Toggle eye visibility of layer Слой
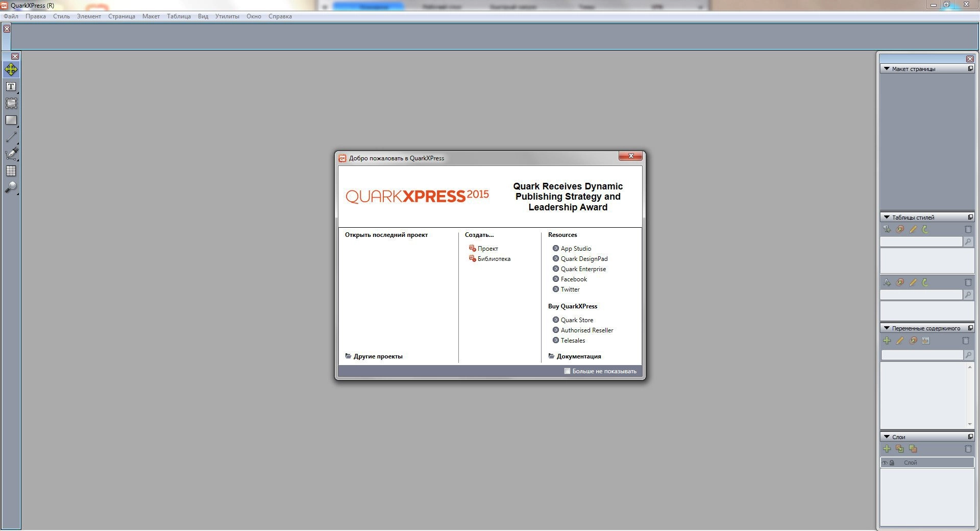Image resolution: width=980 pixels, height=531 pixels. click(x=885, y=463)
